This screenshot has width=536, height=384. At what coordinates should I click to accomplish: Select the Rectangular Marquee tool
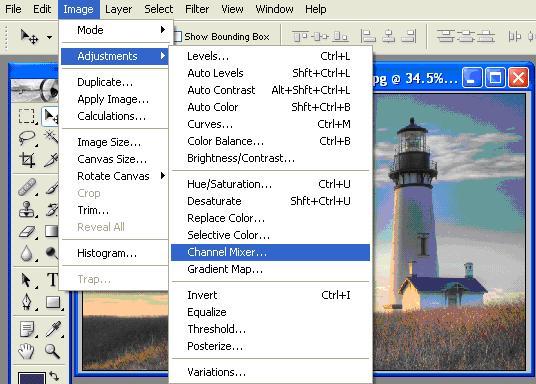pos(27,116)
